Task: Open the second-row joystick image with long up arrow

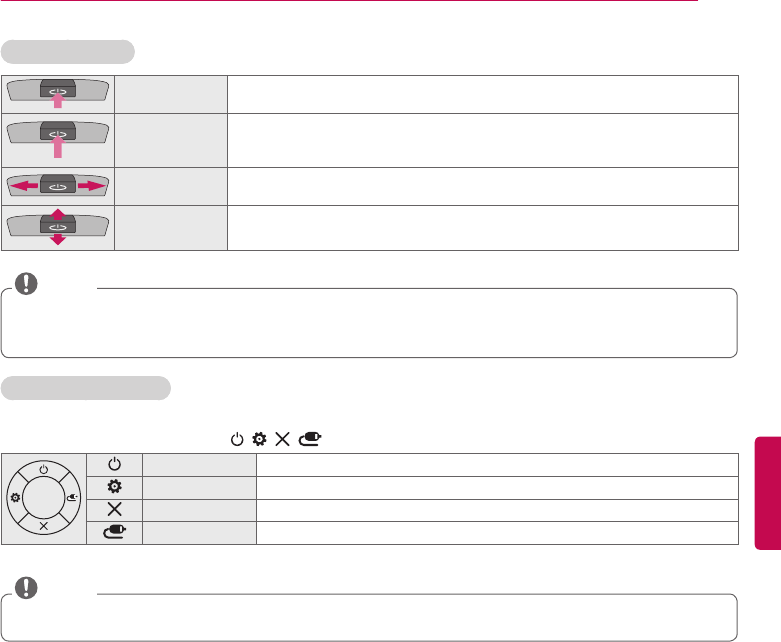Action: point(58,139)
